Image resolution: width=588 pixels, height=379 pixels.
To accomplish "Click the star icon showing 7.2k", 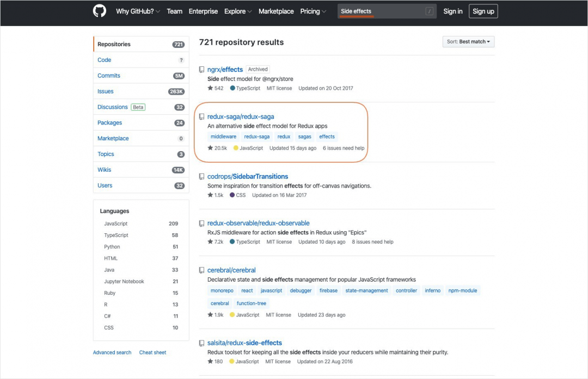I will (x=210, y=242).
